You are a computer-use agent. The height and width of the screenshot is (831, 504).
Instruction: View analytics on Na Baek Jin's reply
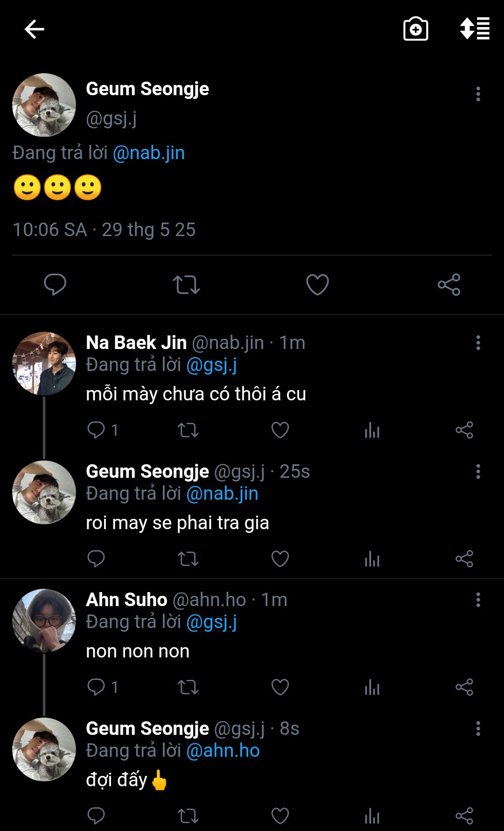(x=372, y=430)
